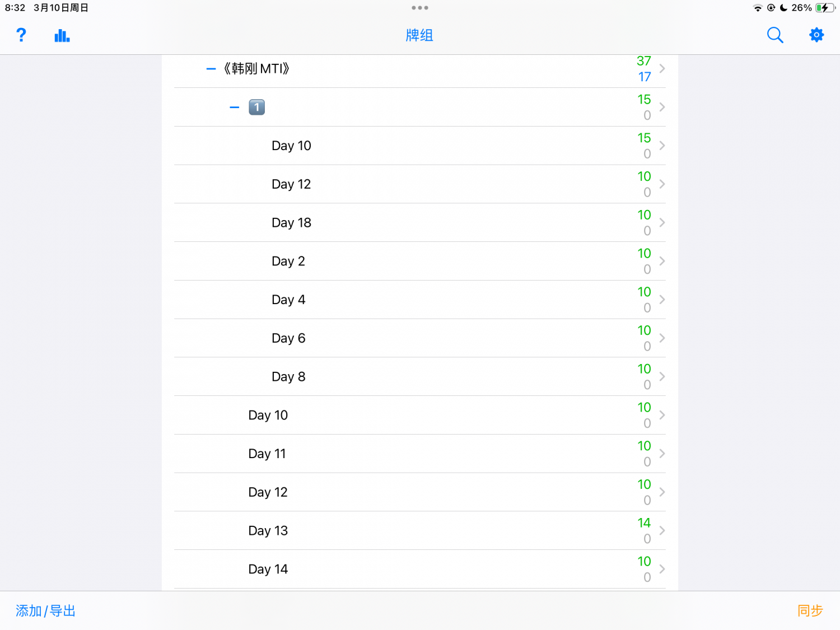This screenshot has width=840, height=630.
Task: Open the Day 14 deck
Action: click(420, 570)
